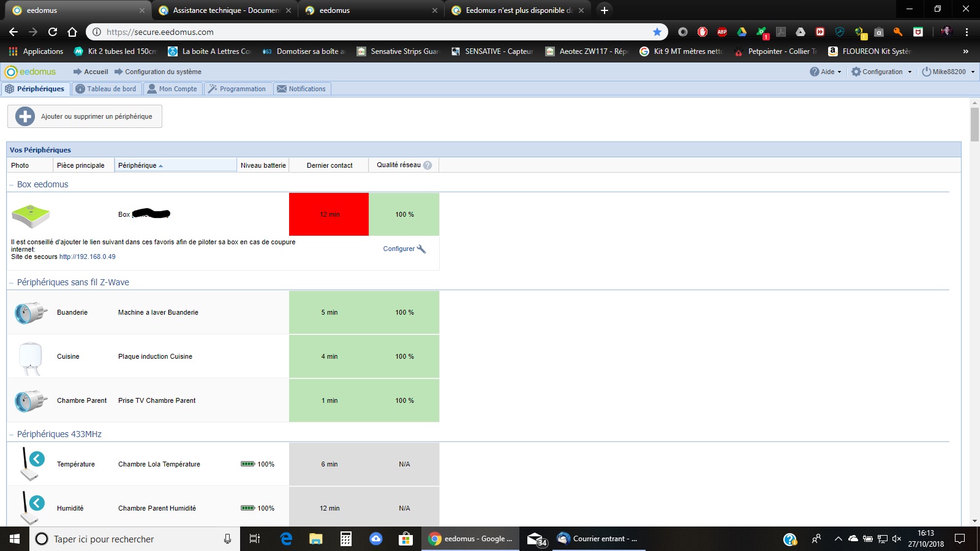
Task: Click the browser home icon
Action: point(72,32)
